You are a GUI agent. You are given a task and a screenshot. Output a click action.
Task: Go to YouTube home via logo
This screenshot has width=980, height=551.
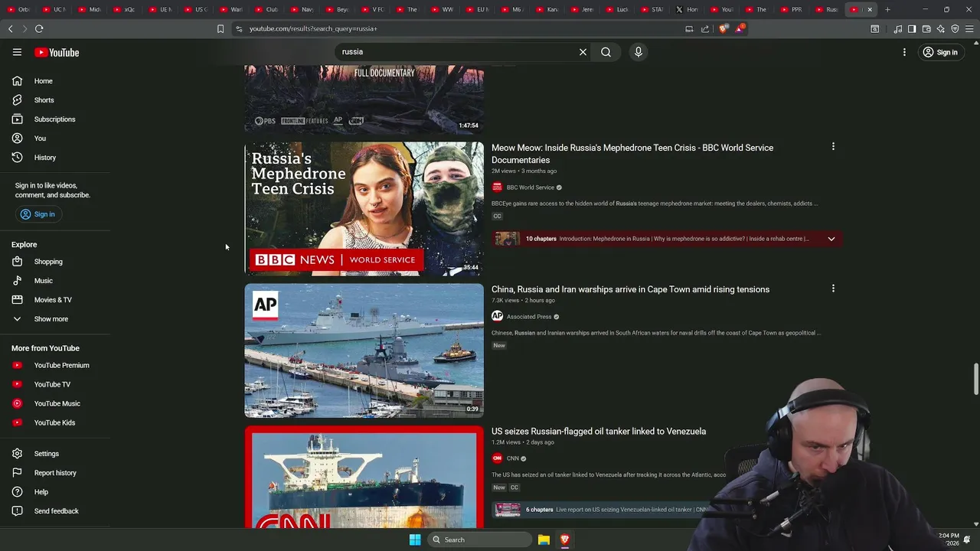point(57,52)
